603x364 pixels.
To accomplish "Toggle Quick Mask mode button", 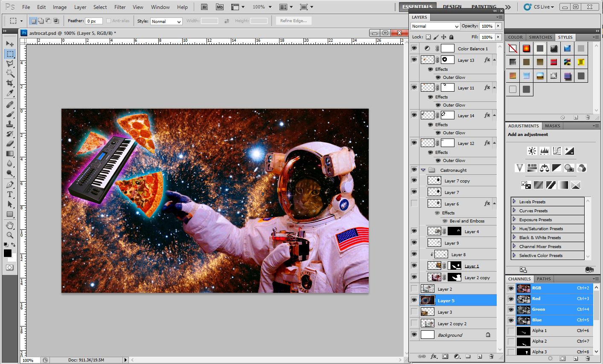I will click(x=10, y=268).
